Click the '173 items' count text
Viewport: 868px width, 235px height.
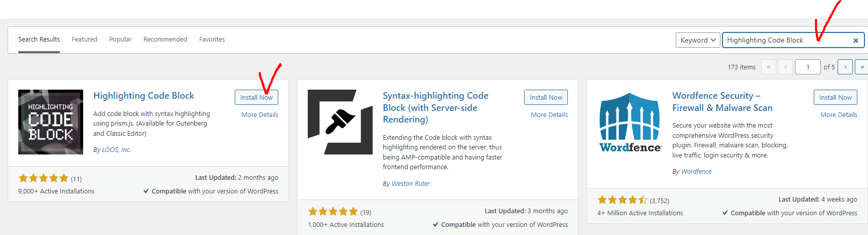click(741, 67)
